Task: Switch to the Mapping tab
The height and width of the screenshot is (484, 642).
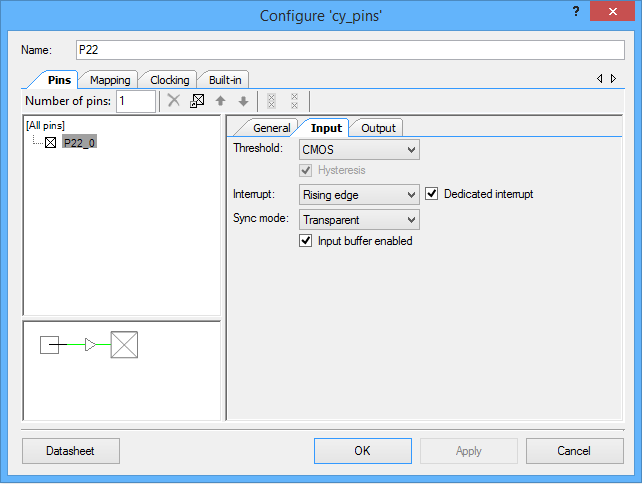Action: 110,80
